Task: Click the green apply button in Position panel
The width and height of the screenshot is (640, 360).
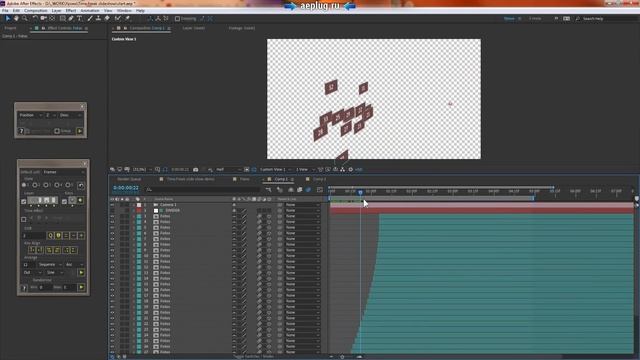Action: 80,131
